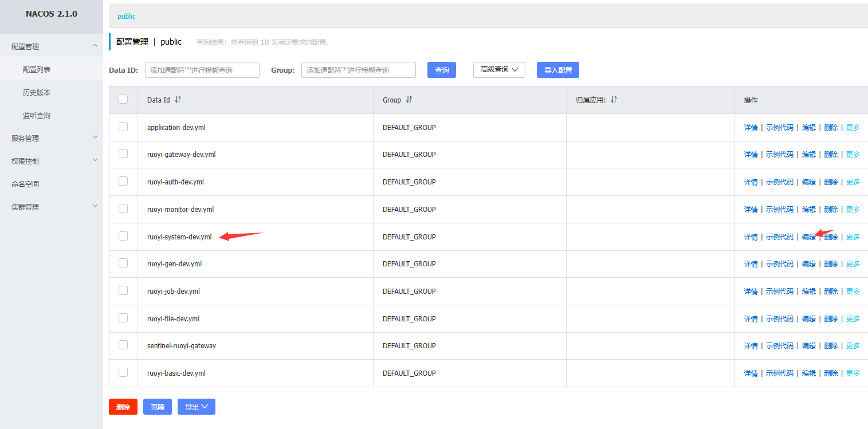
Task: Sort the table by Data Id
Action: [x=178, y=100]
